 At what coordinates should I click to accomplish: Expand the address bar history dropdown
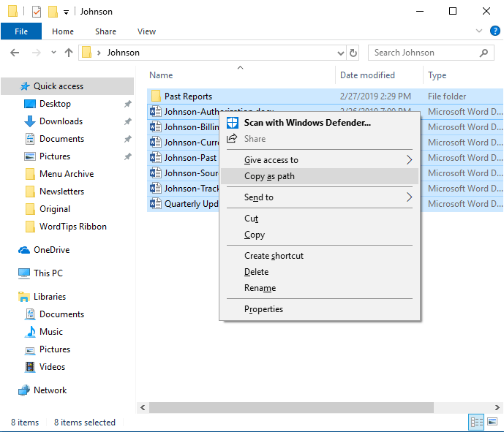(x=340, y=53)
